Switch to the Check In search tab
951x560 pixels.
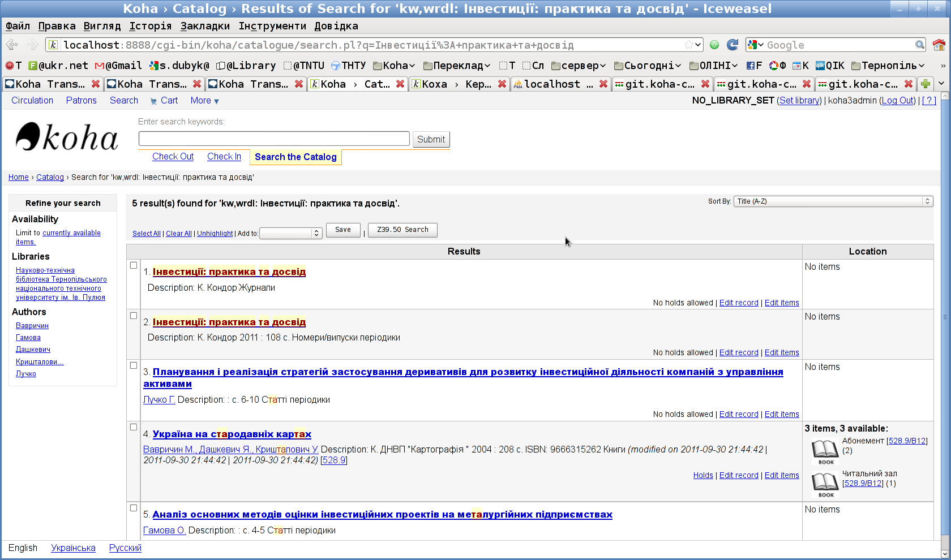(x=224, y=157)
